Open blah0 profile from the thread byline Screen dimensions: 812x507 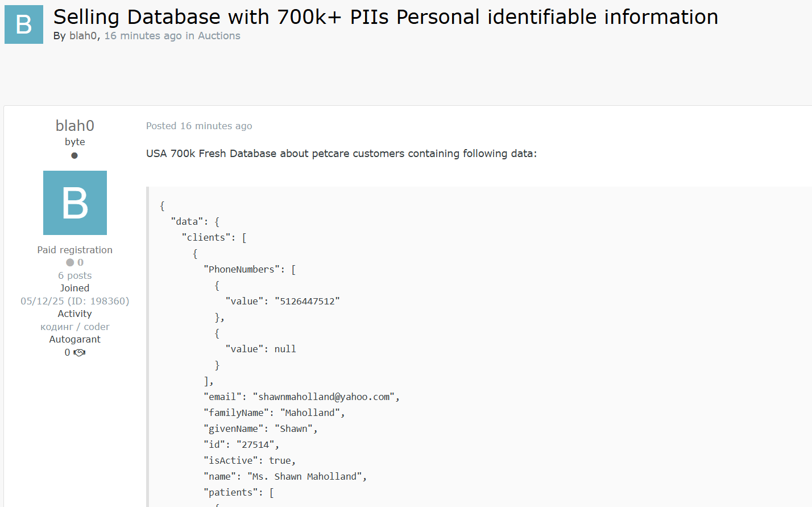(83, 36)
